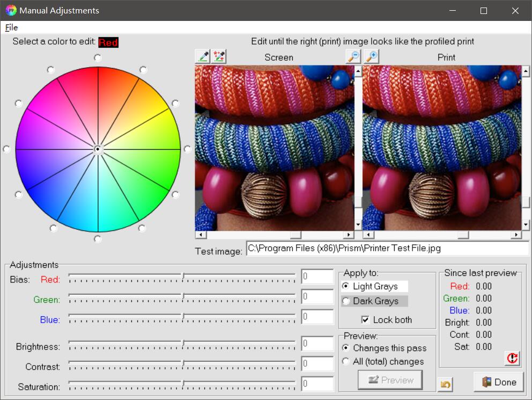Click the Red bias value input box
The height and width of the screenshot is (400, 532).
(317, 277)
